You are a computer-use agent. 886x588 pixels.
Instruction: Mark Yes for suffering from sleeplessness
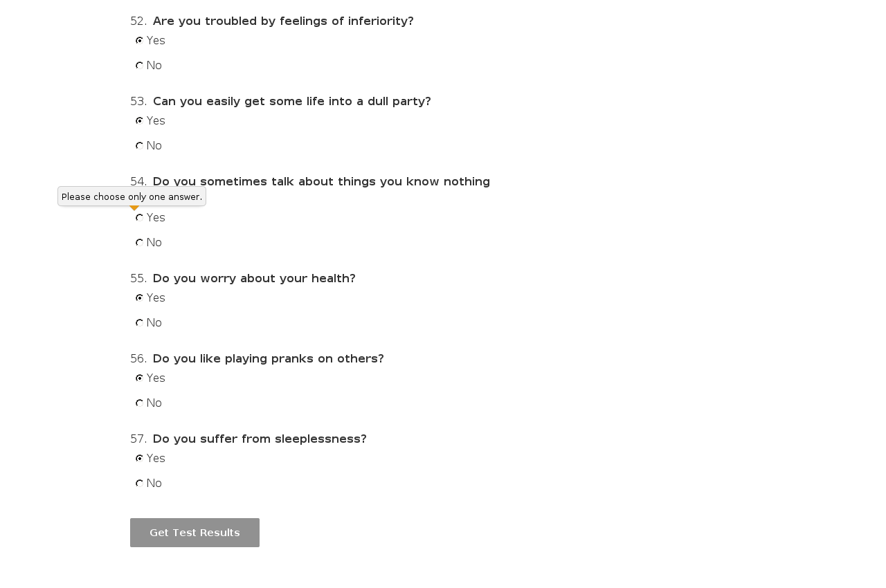[140, 459]
